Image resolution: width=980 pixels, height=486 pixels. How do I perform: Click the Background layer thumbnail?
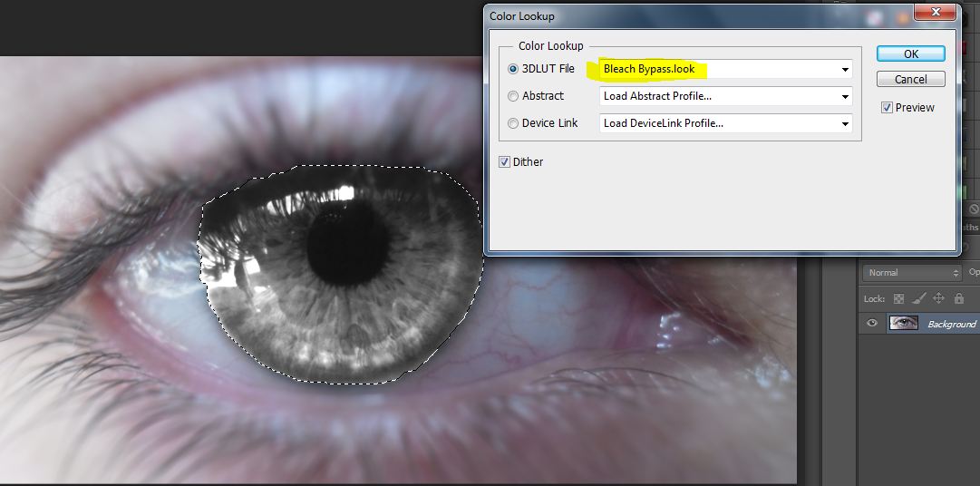(903, 324)
